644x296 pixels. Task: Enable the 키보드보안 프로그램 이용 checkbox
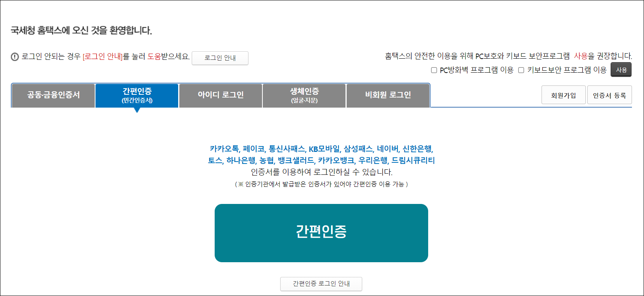click(521, 70)
